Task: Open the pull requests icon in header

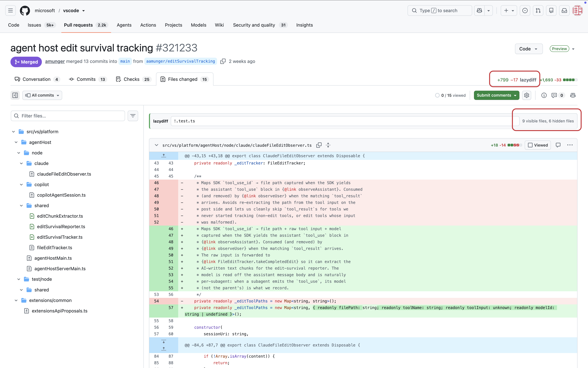Action: click(538, 11)
